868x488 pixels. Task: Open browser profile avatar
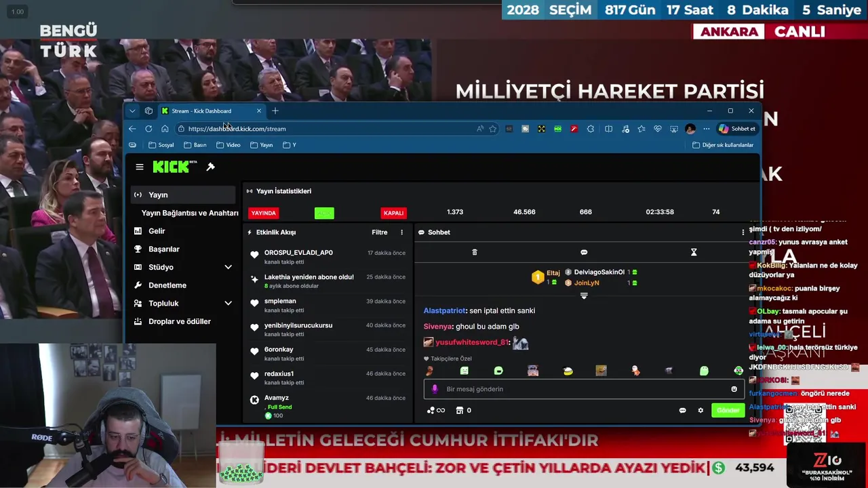pos(690,129)
